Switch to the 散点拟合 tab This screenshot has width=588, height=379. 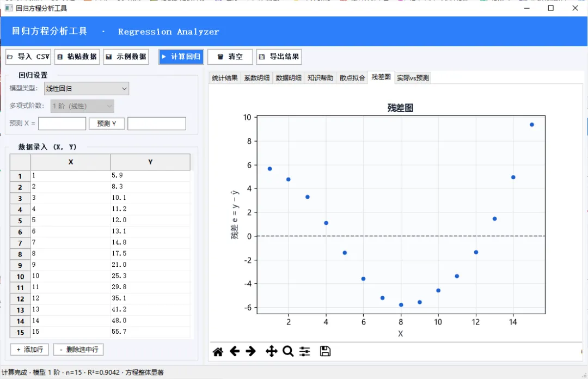coord(352,78)
